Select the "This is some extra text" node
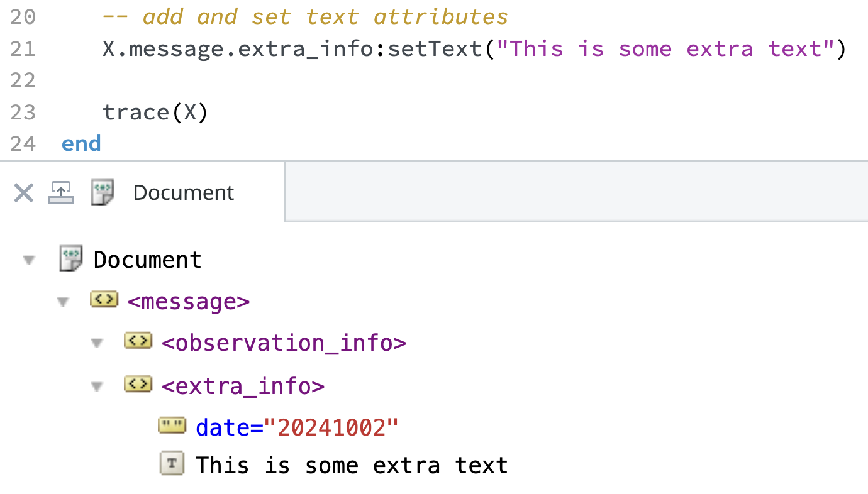 351,466
